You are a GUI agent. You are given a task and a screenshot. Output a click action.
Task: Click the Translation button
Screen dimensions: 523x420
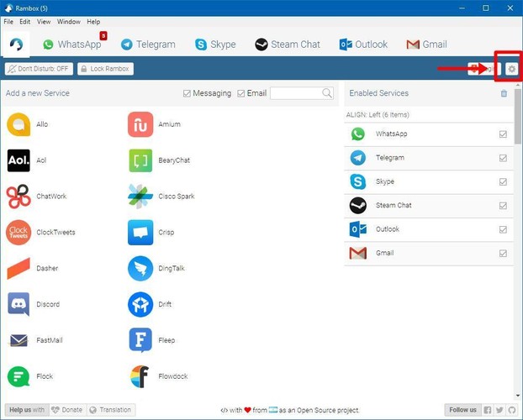click(x=111, y=410)
